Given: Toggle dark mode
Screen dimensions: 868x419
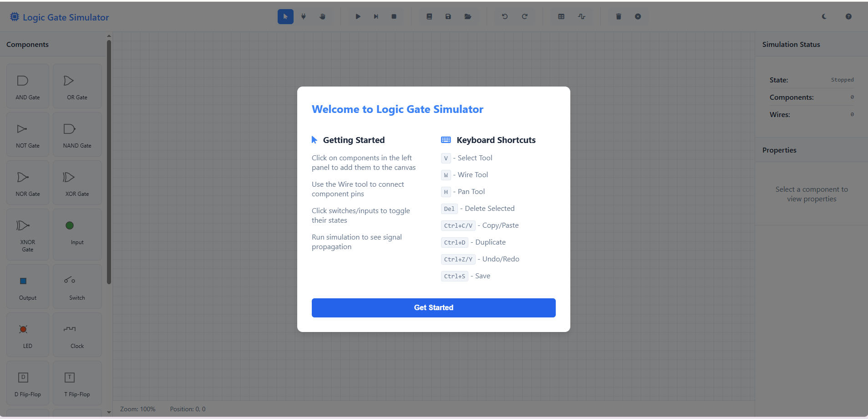Looking at the screenshot, I should (x=824, y=16).
